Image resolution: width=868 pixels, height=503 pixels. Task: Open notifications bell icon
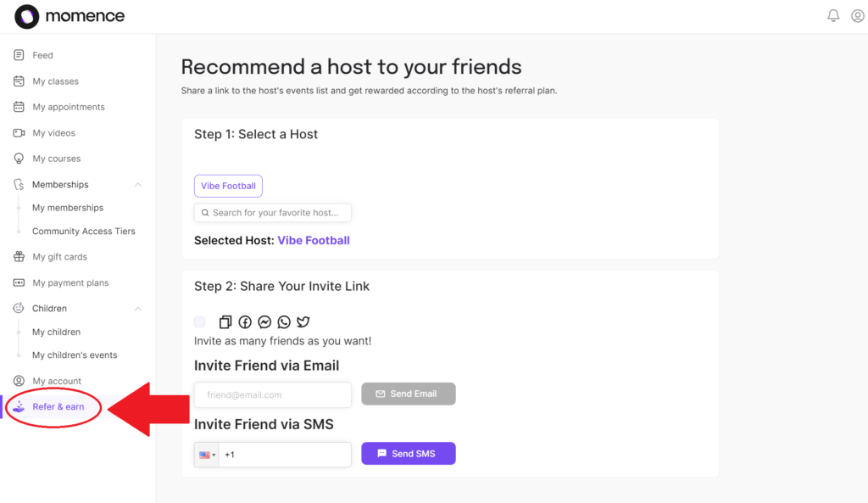point(833,16)
